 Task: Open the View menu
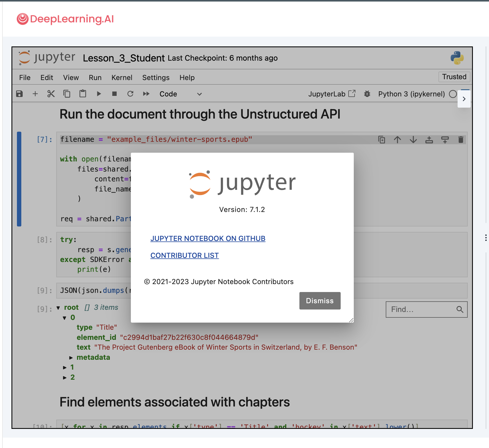click(x=71, y=78)
